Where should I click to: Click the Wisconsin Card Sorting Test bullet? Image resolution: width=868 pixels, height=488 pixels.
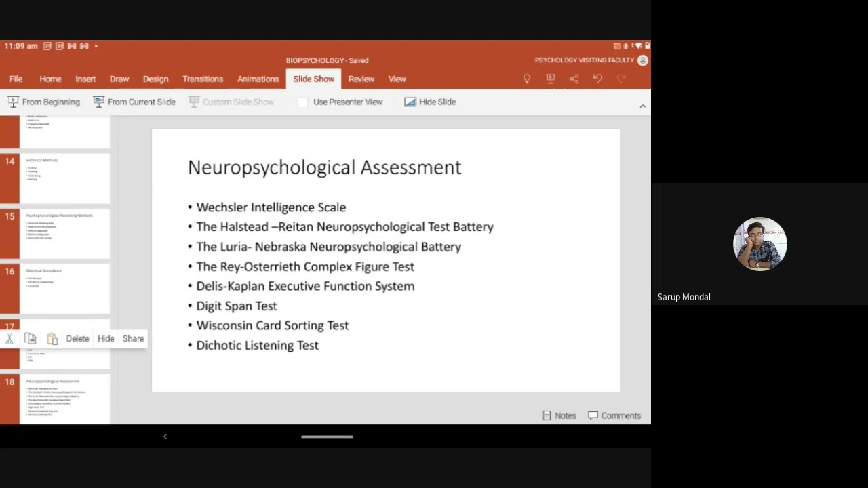click(x=272, y=325)
